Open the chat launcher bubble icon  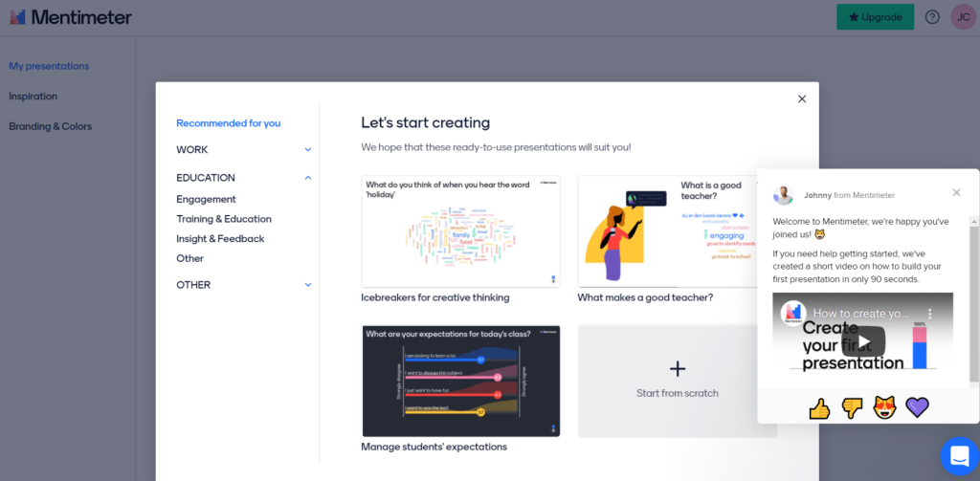tap(959, 456)
